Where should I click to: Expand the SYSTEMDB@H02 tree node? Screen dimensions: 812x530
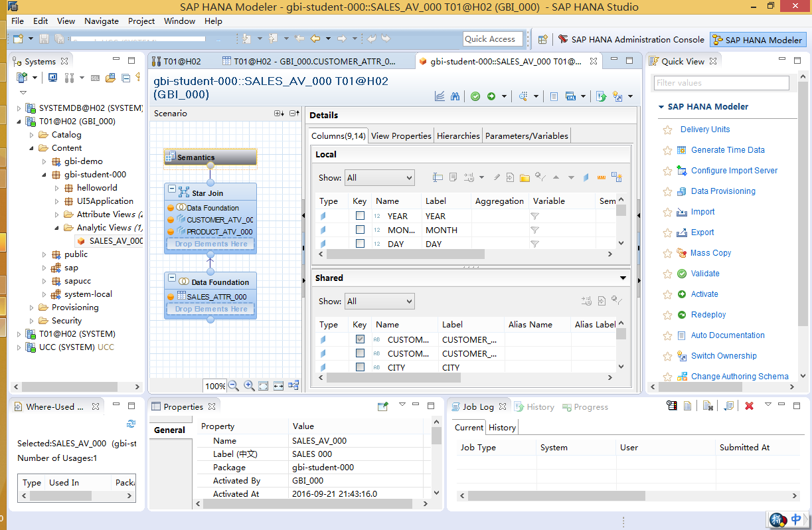(x=19, y=108)
